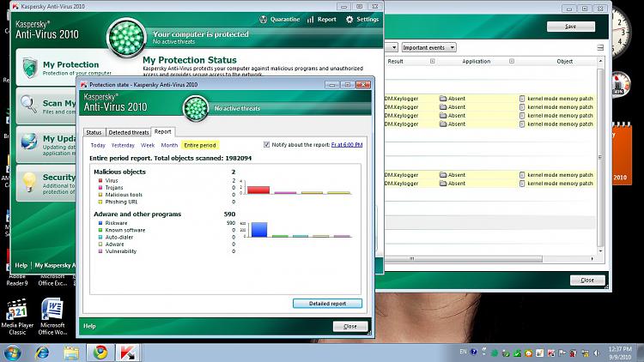
Task: Select the Report tab in Protection state
Action: (163, 132)
